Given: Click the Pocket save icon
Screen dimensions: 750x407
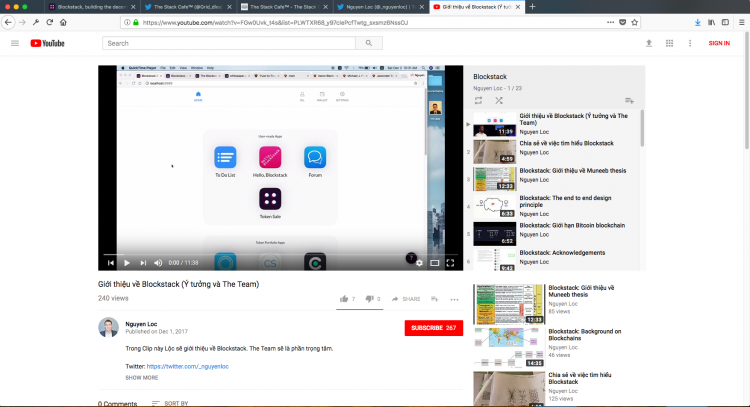Looking at the screenshot, I should point(623,22).
